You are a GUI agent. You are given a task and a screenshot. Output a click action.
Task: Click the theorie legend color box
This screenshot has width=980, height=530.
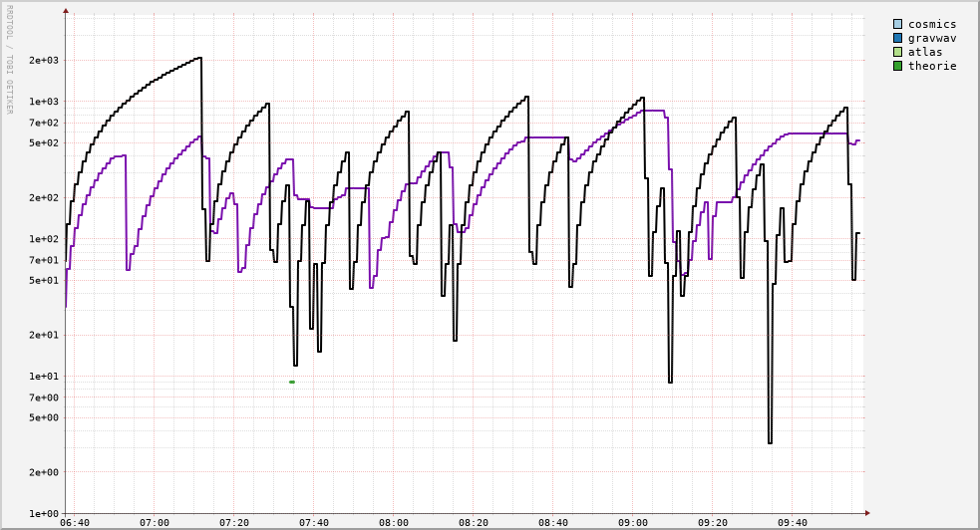click(x=897, y=67)
